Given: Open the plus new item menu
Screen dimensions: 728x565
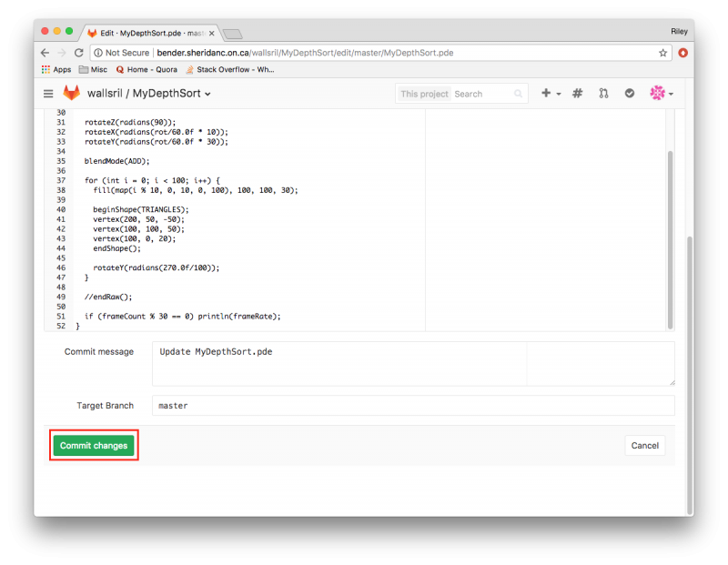Looking at the screenshot, I should point(546,94).
